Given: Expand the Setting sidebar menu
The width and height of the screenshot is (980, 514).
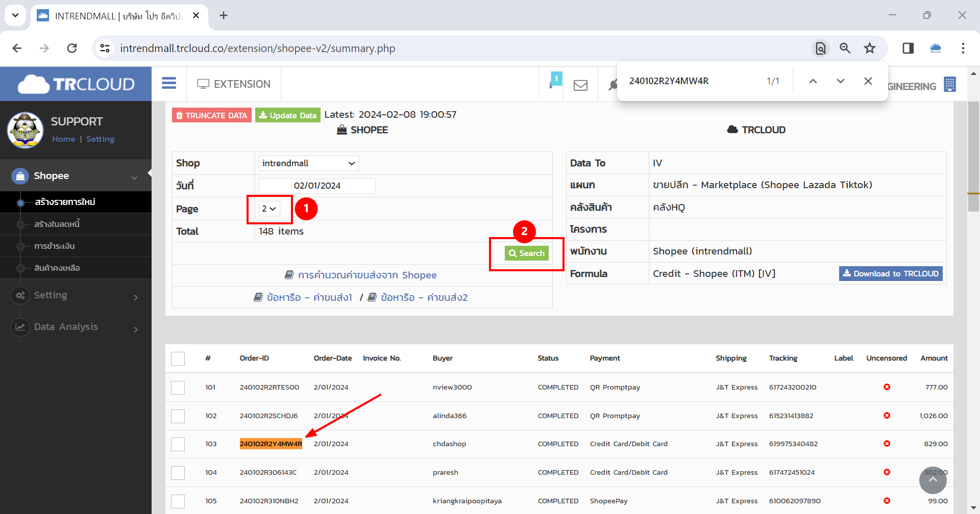Looking at the screenshot, I should pos(76,295).
